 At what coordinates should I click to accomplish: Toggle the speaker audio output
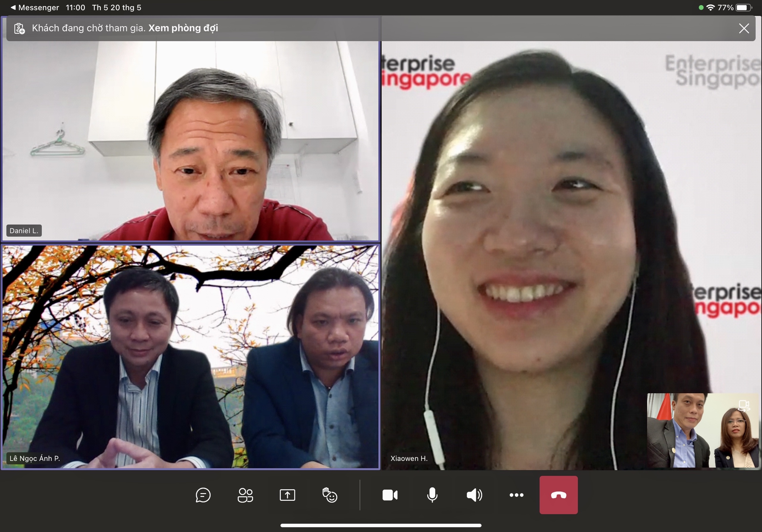(x=474, y=495)
